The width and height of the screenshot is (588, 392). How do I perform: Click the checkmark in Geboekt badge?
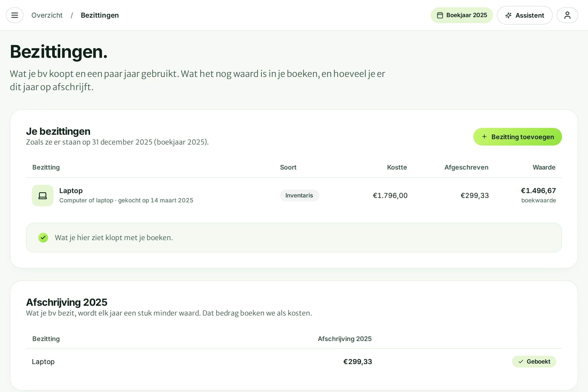521,362
